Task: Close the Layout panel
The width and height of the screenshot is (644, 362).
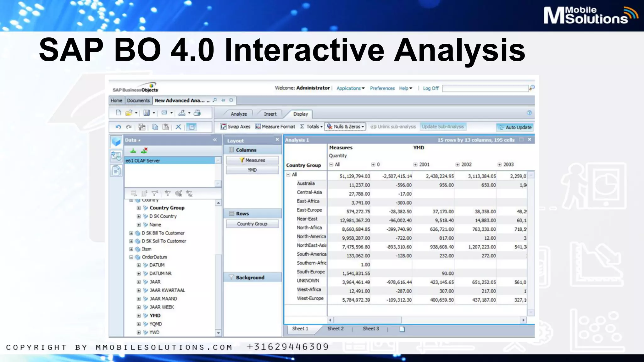Action: (277, 140)
